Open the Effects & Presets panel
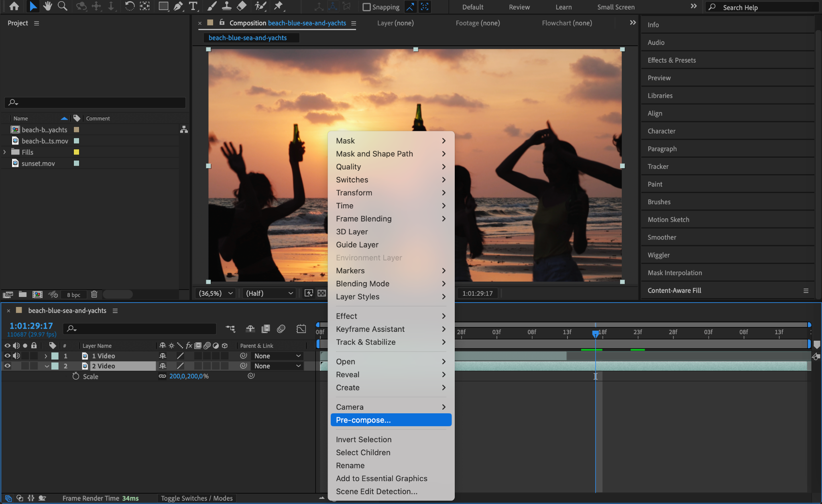Screen dimensions: 822x504 pos(671,60)
